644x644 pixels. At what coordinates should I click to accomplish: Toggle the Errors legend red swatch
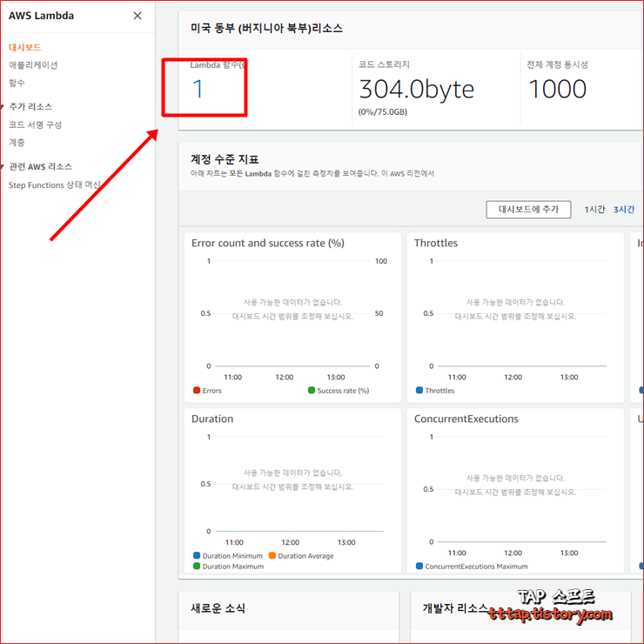pyautogui.click(x=197, y=390)
